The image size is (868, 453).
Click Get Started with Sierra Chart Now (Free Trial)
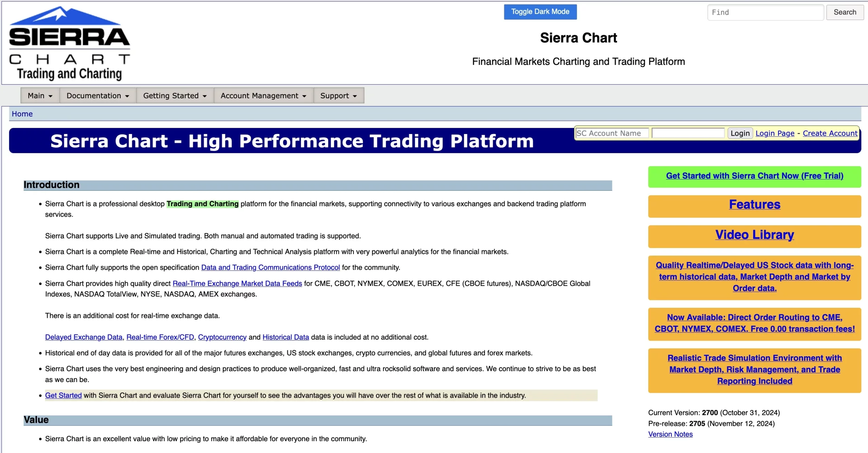(754, 176)
